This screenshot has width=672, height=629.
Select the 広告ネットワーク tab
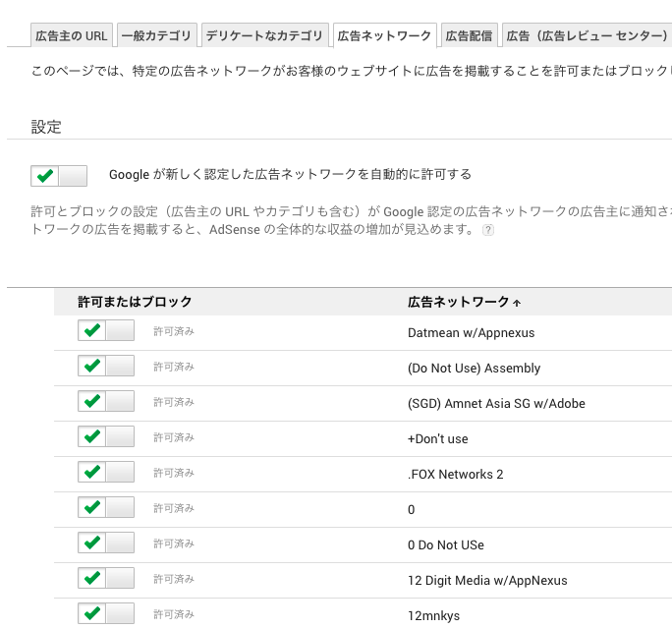coord(385,35)
